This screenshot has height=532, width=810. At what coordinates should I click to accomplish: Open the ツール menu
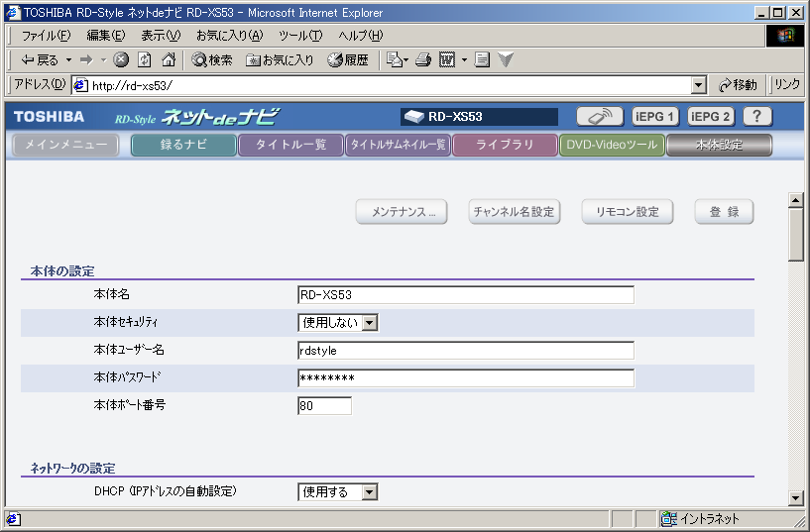[x=300, y=36]
